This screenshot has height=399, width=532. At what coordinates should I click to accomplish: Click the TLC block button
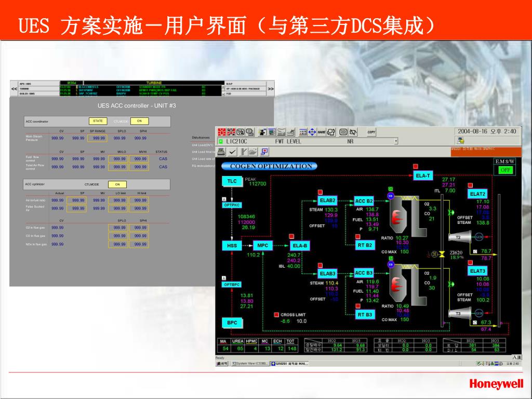click(x=232, y=181)
